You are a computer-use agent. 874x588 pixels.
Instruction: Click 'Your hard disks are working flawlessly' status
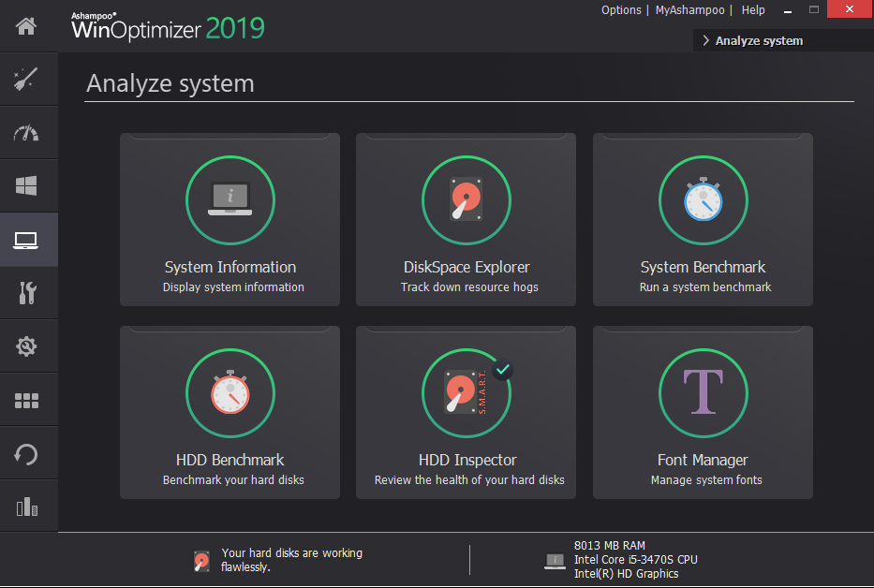tap(291, 560)
